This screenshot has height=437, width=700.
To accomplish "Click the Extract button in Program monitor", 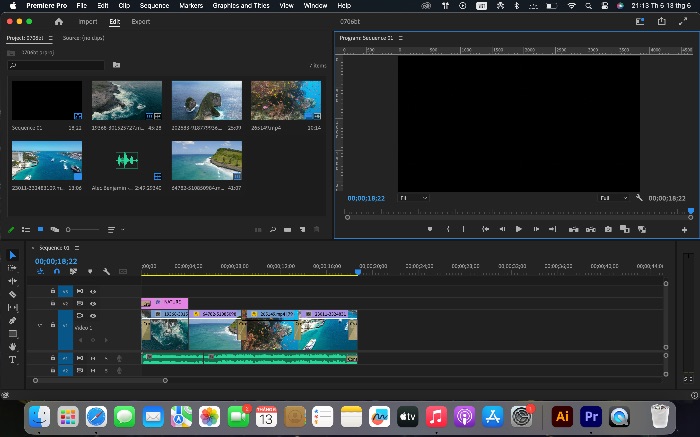I will pos(591,229).
